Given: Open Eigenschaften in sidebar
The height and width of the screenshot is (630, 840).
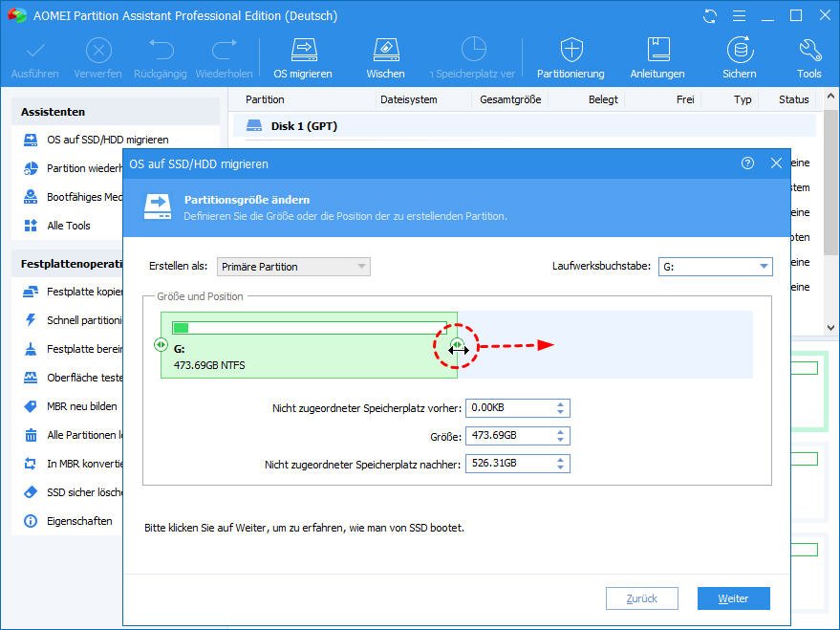Looking at the screenshot, I should 68,521.
